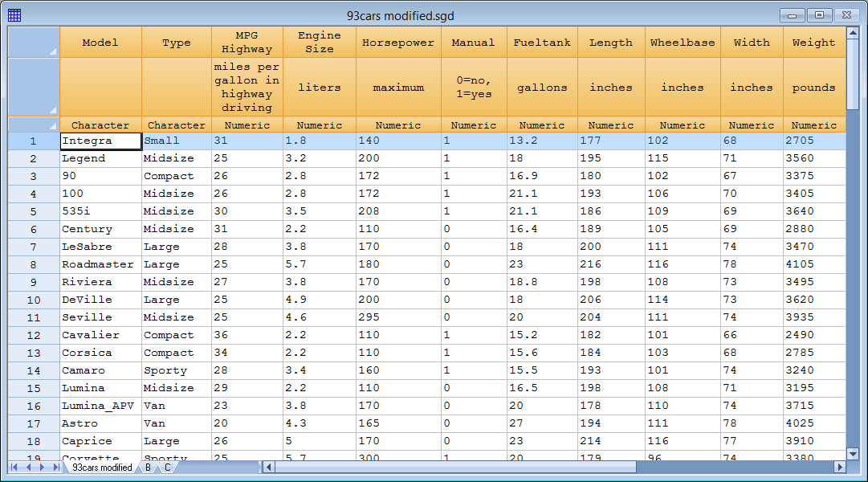Jump to the first sheet tab arrow

(x=15, y=467)
